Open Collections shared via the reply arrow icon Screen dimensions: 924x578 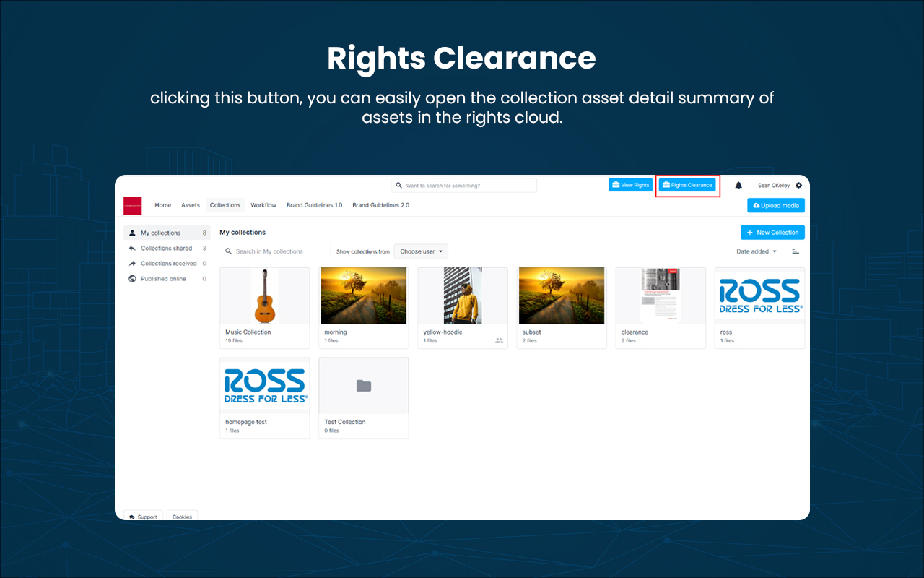point(132,248)
